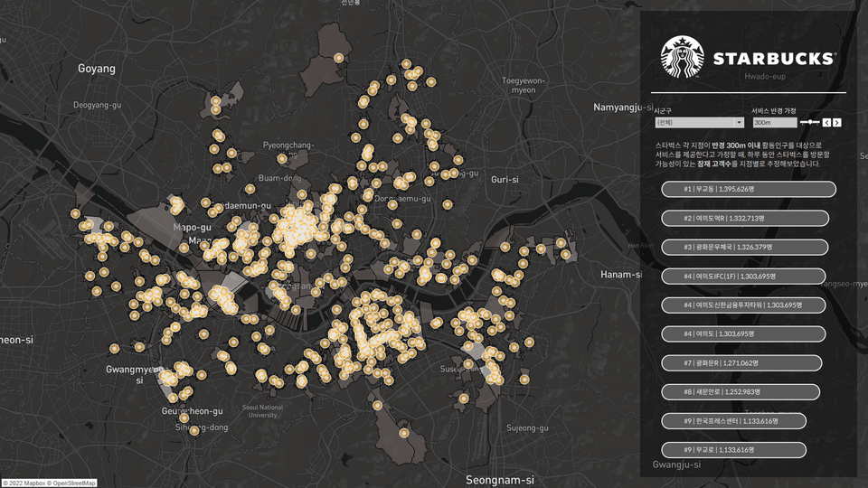
Task: Click the southernmost store marker above Seongnam-si
Action: 404,433
